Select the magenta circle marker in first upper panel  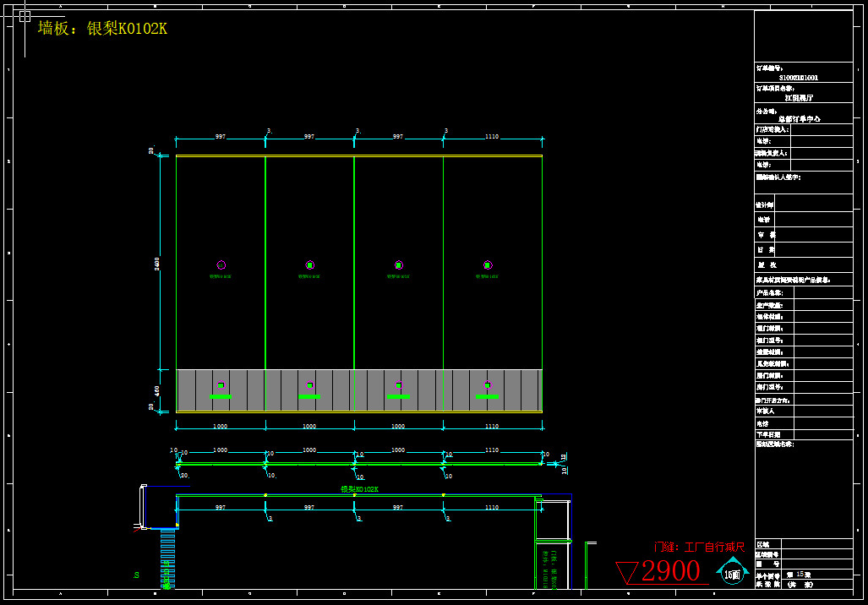(221, 265)
